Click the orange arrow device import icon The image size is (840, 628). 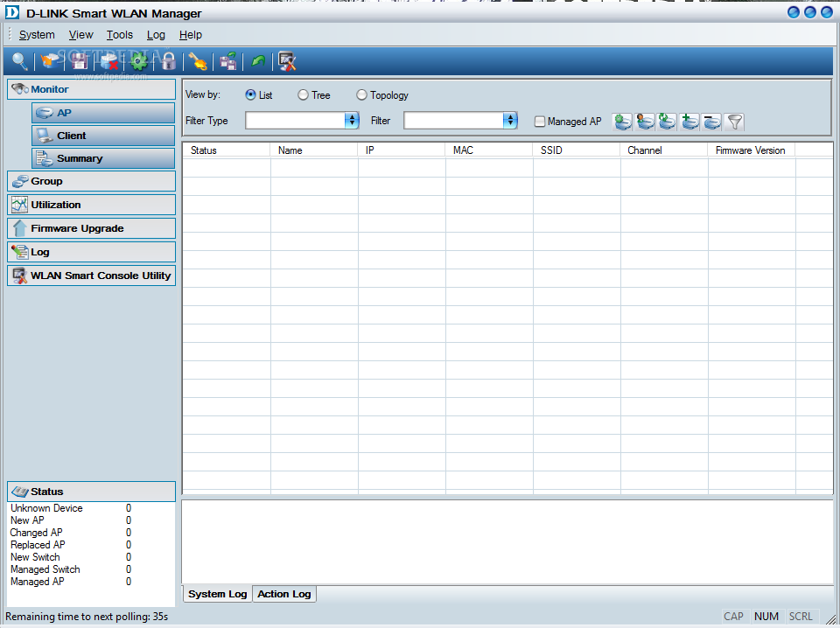(x=50, y=61)
